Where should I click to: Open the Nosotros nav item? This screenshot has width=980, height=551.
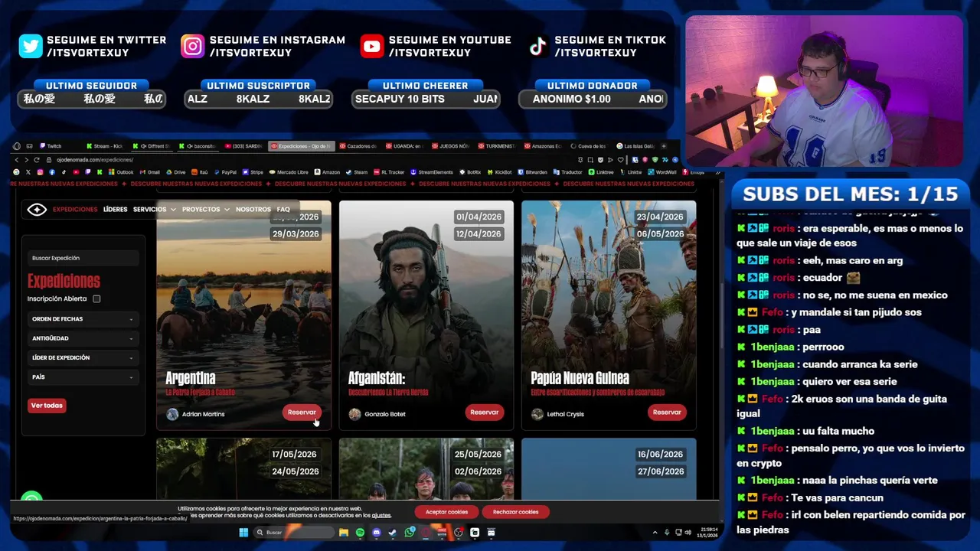click(253, 209)
